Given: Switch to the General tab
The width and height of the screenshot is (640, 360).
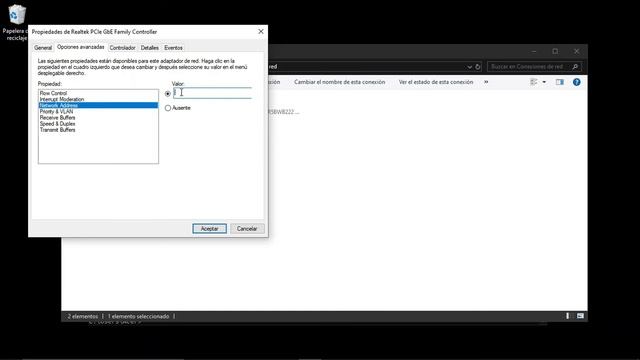Looking at the screenshot, I should coord(43,48).
